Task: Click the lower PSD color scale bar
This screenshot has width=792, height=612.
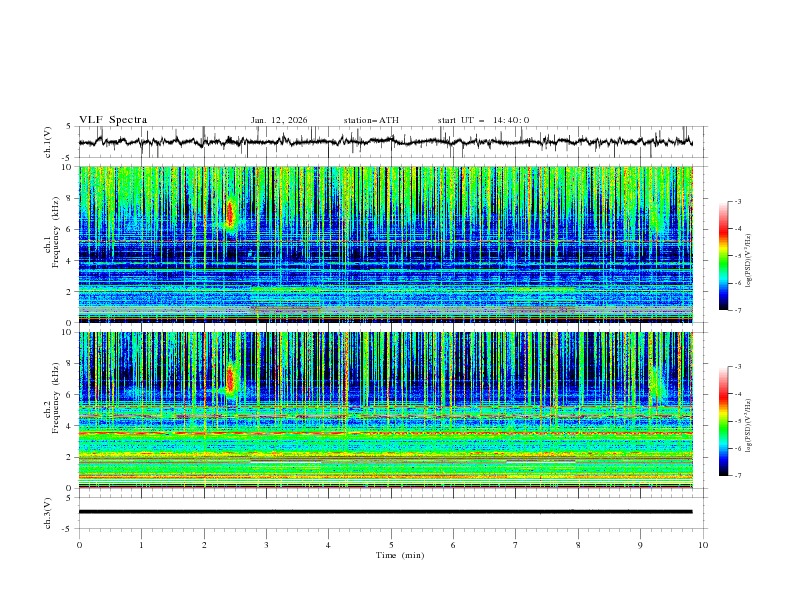Action: (x=723, y=421)
